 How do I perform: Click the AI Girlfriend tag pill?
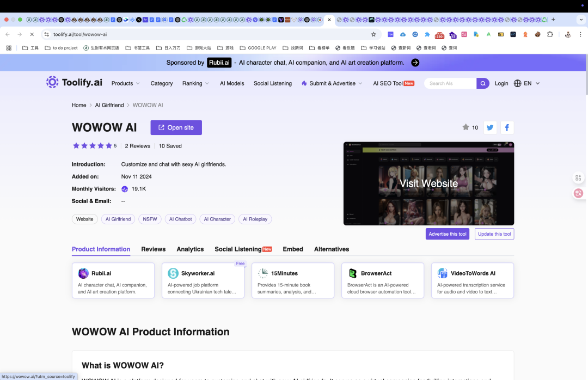click(x=118, y=219)
